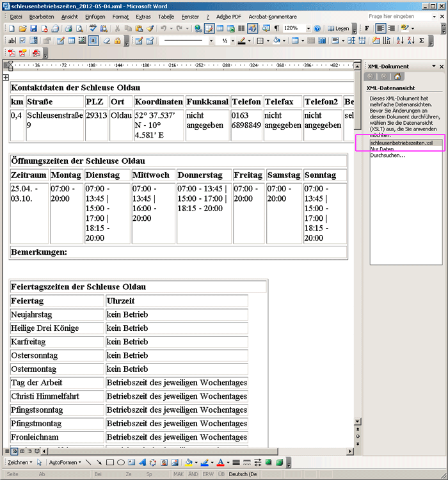Open Word help (blue question mark icon)

click(317, 28)
